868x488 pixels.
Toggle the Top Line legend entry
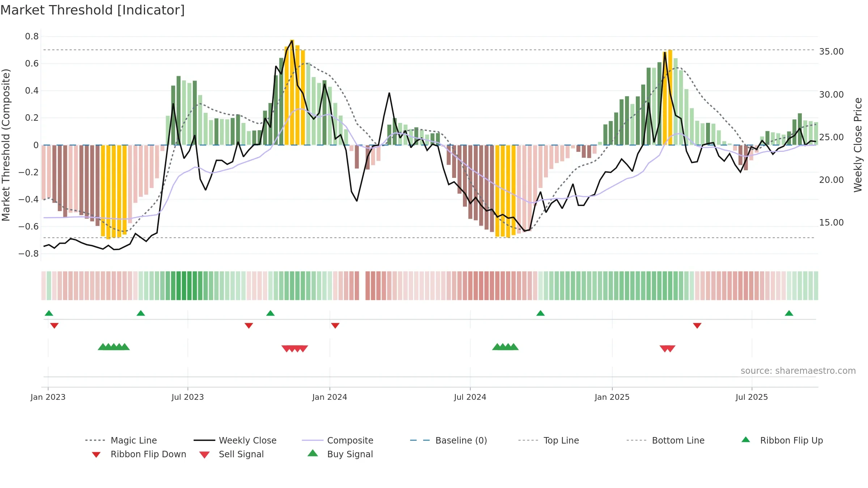click(x=548, y=440)
